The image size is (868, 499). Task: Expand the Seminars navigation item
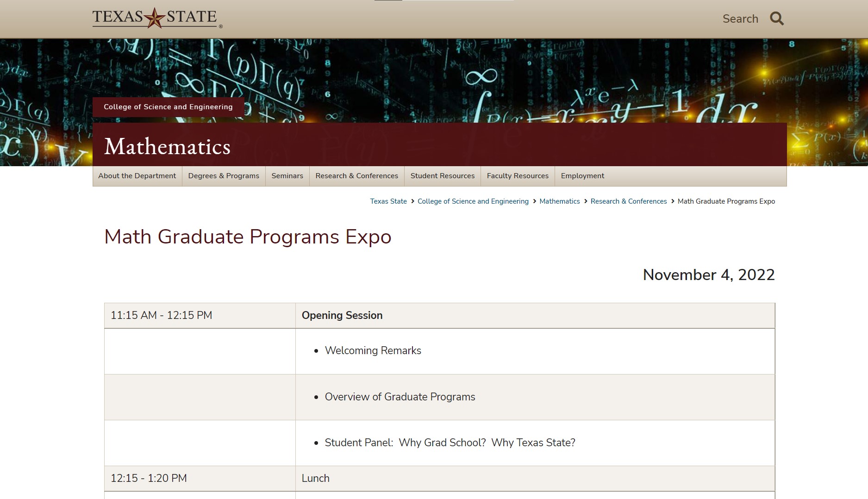[x=287, y=176]
